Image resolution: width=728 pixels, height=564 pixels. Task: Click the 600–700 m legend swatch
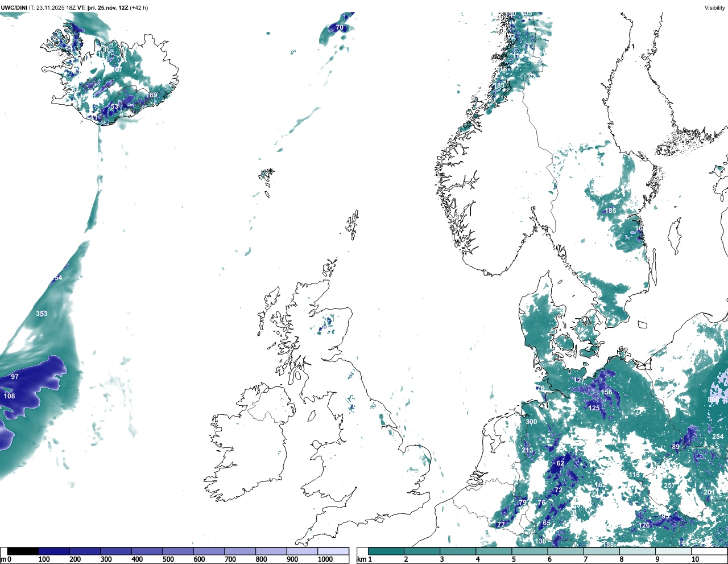(x=209, y=551)
